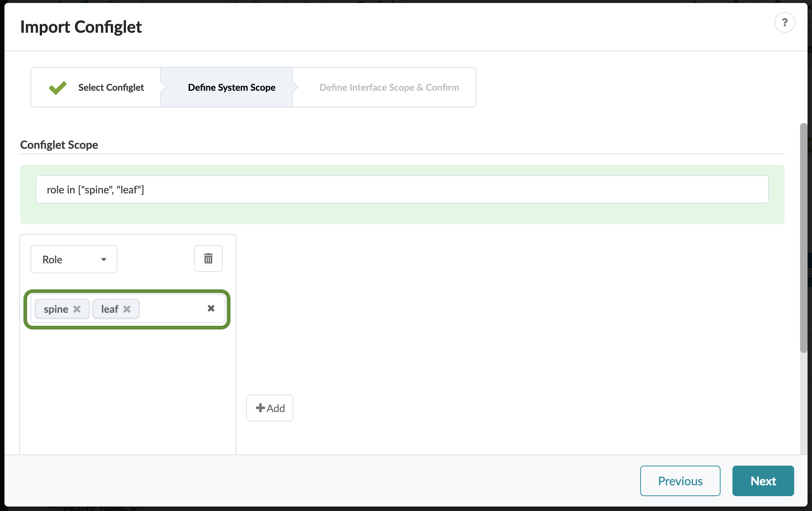Open the help question mark icon
This screenshot has width=812, height=511.
[x=784, y=23]
